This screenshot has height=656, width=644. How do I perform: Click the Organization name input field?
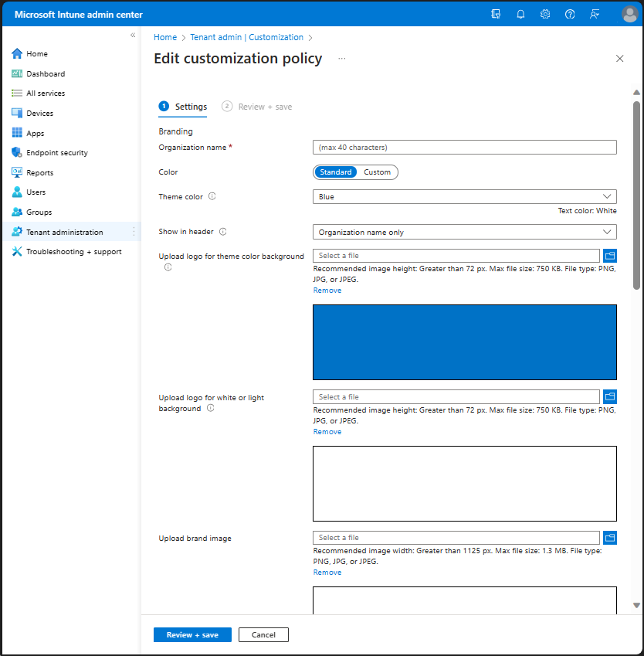[464, 147]
